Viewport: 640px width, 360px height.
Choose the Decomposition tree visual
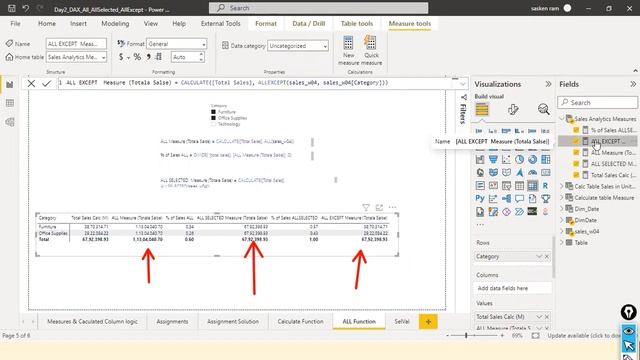coord(506,199)
